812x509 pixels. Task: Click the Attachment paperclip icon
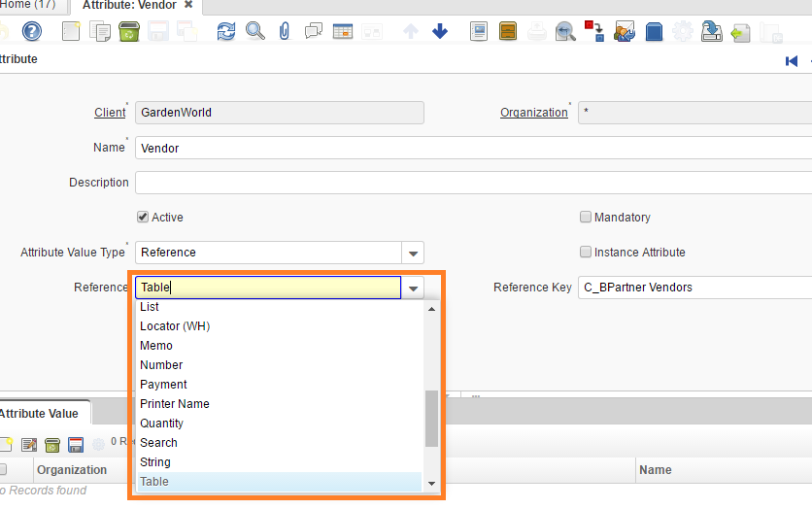tap(284, 32)
